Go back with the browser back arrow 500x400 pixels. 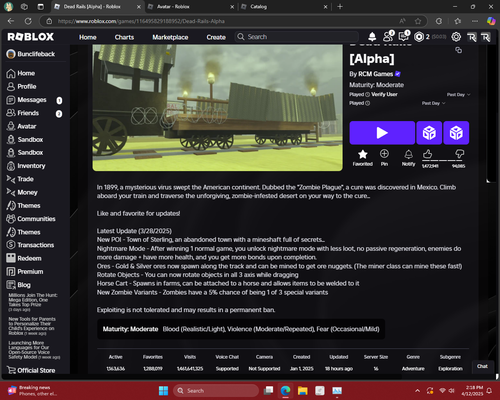11,21
